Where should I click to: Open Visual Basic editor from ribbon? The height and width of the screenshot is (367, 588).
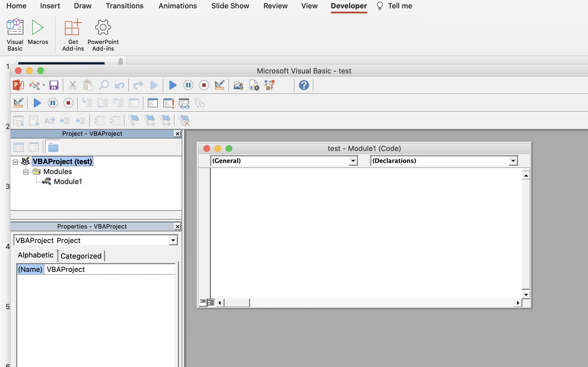pos(15,35)
